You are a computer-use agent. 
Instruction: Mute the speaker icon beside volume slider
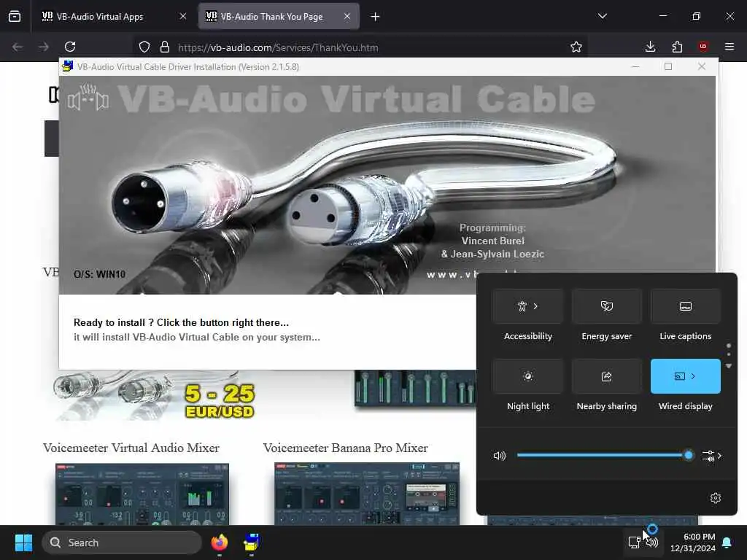point(499,456)
